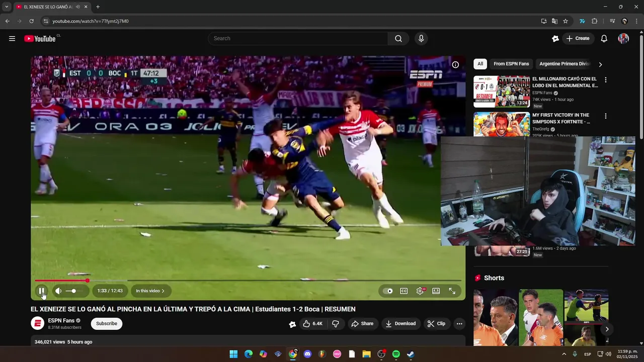The image size is (644, 362).
Task: Expand the 'In this video' chapters
Action: point(151,291)
